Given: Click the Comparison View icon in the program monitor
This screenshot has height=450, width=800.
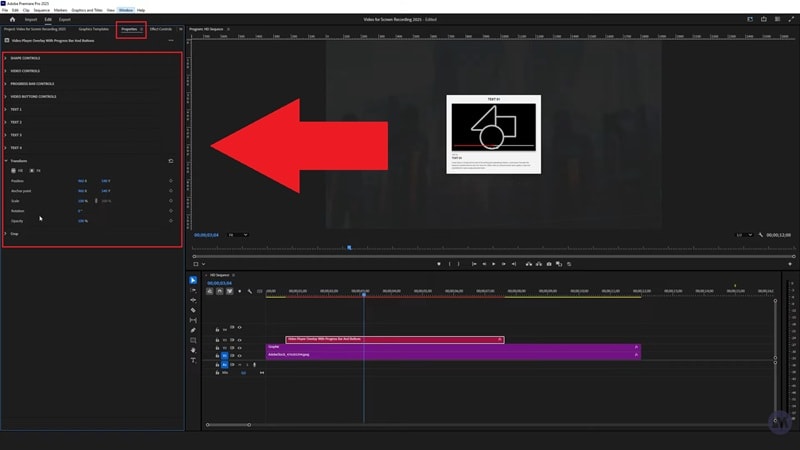Looking at the screenshot, I should coord(559,264).
